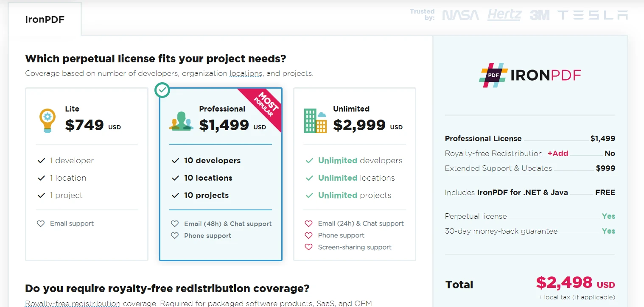The width and height of the screenshot is (644, 307).
Task: Click the FREE value in summary
Action: coord(605,193)
